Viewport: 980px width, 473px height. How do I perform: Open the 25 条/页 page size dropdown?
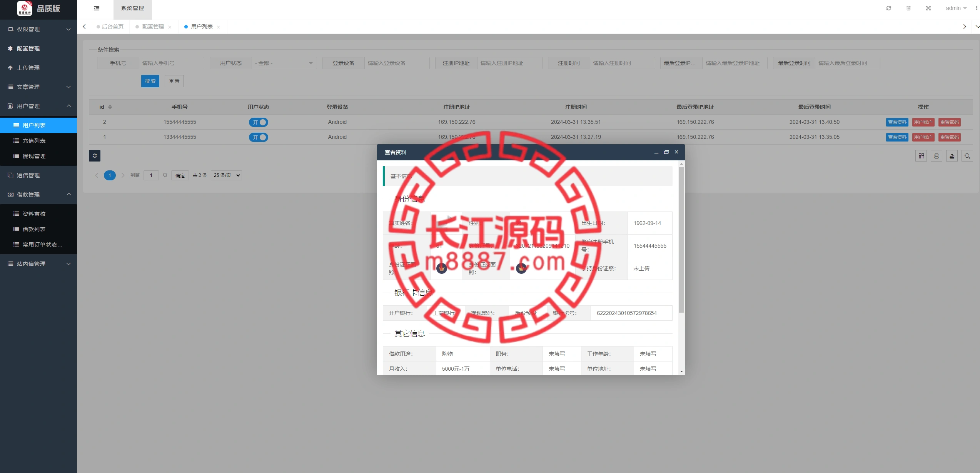(x=226, y=175)
